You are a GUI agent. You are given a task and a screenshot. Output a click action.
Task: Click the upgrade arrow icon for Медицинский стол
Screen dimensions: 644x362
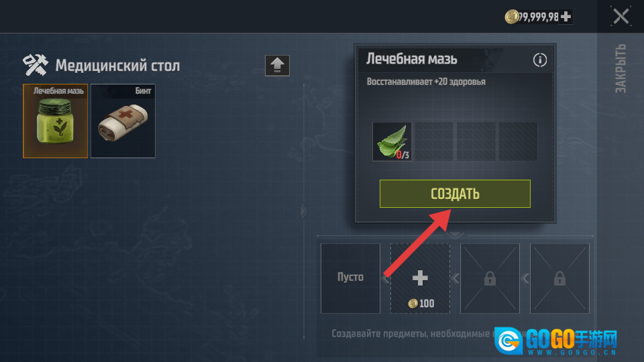pyautogui.click(x=277, y=65)
